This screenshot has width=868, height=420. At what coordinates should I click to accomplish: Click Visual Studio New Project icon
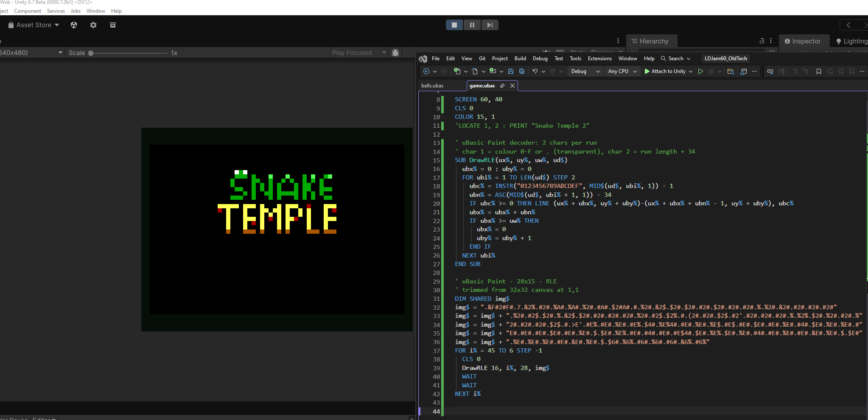pos(457,71)
